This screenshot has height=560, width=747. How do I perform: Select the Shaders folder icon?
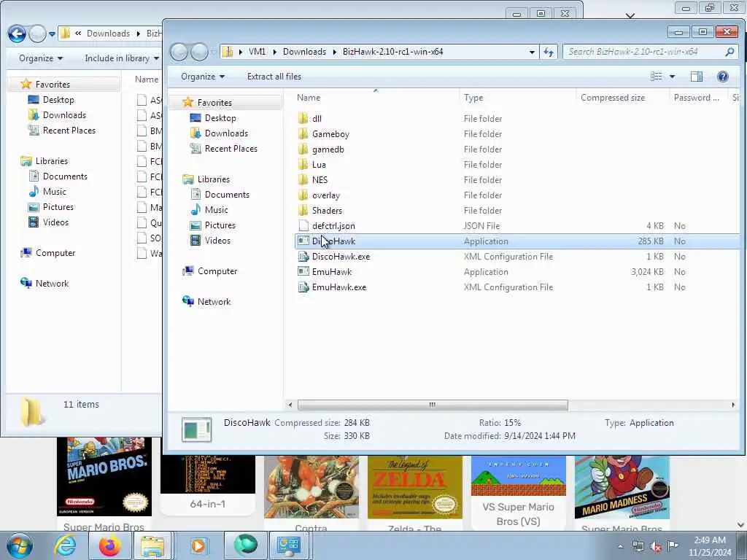303,211
